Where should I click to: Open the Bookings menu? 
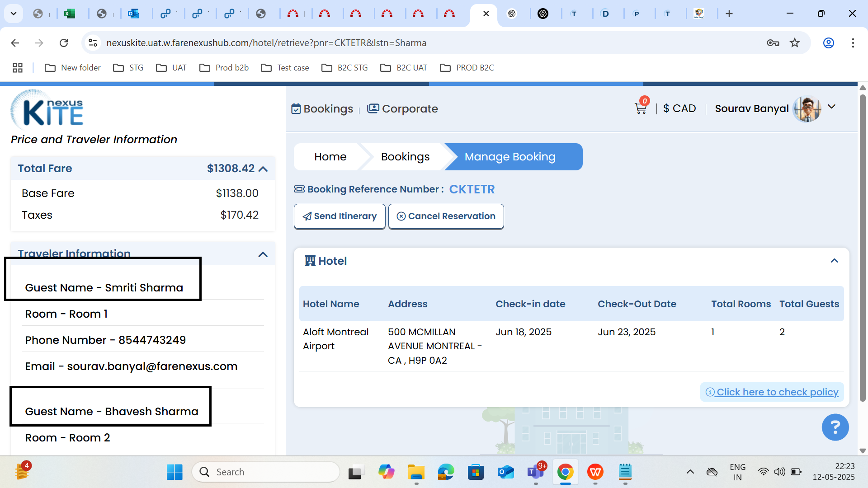point(322,109)
